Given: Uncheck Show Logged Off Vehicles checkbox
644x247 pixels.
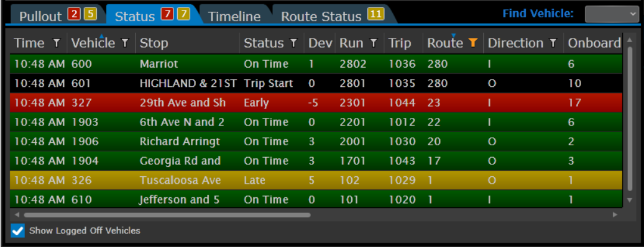Looking at the screenshot, I should pos(18,231).
